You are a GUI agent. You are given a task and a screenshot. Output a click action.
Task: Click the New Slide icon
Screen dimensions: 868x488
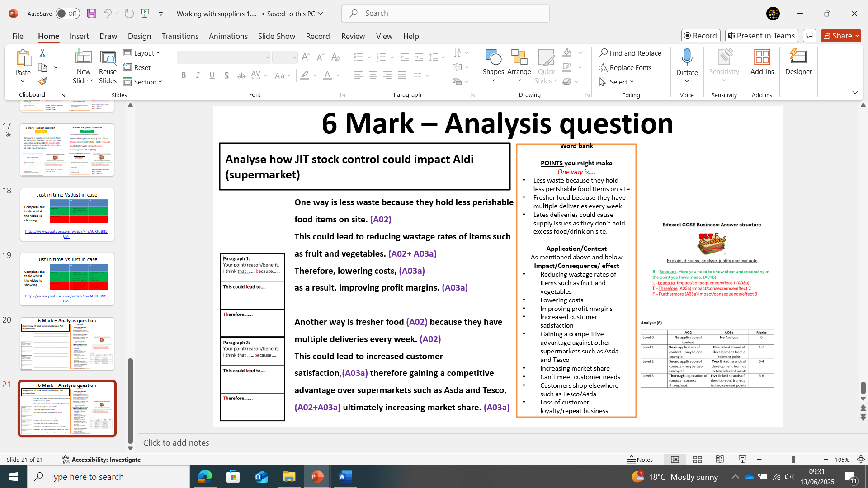tap(83, 57)
